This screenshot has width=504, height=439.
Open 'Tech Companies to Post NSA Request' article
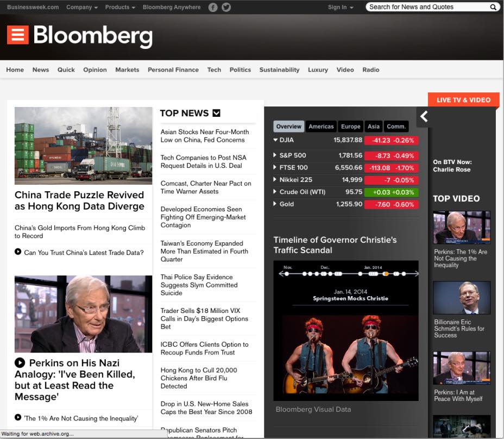pos(204,161)
